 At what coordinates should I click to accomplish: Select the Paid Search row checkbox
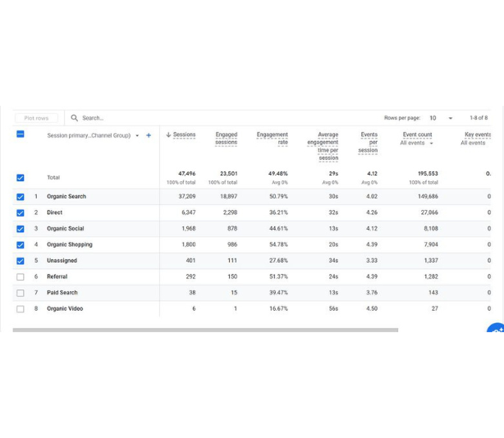click(x=21, y=293)
